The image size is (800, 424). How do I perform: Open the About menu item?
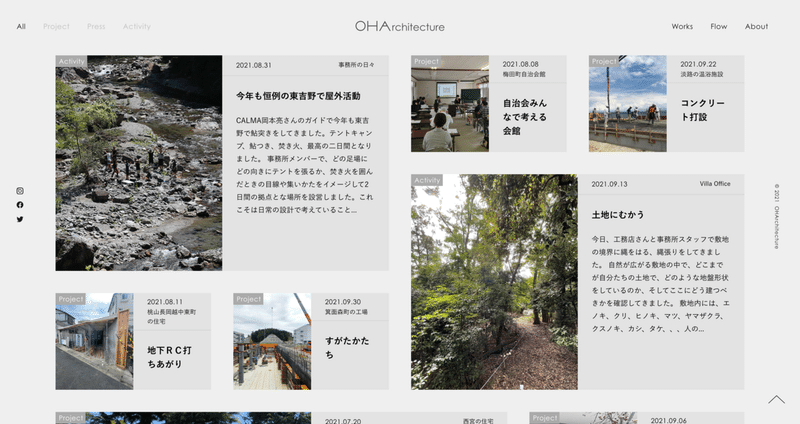[756, 27]
